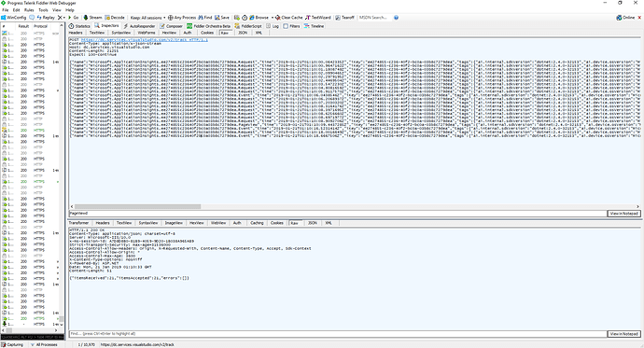This screenshot has height=348, width=644.
Task: Click the Protocol column header
Action: click(40, 26)
